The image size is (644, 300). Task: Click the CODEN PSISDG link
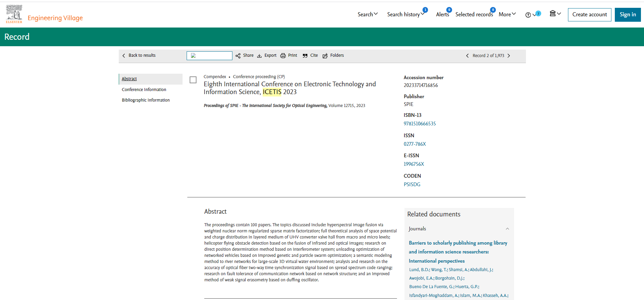point(412,184)
